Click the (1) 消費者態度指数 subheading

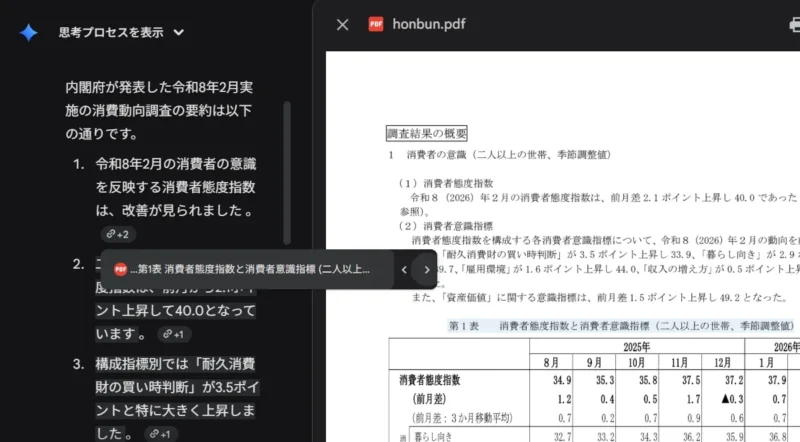click(446, 183)
